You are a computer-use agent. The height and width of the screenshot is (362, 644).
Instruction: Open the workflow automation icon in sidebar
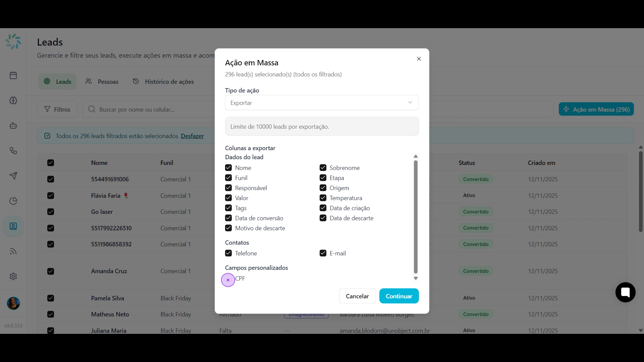[13, 151]
